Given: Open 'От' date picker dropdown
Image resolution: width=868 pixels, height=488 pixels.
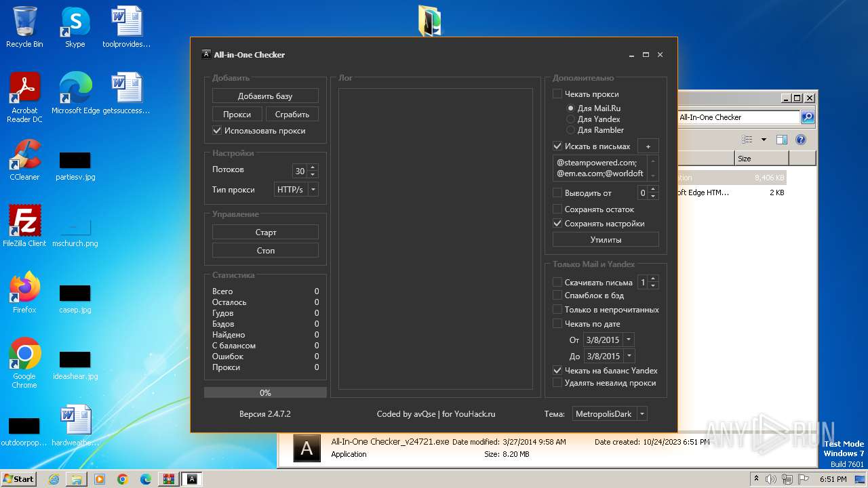Looking at the screenshot, I should coord(628,340).
